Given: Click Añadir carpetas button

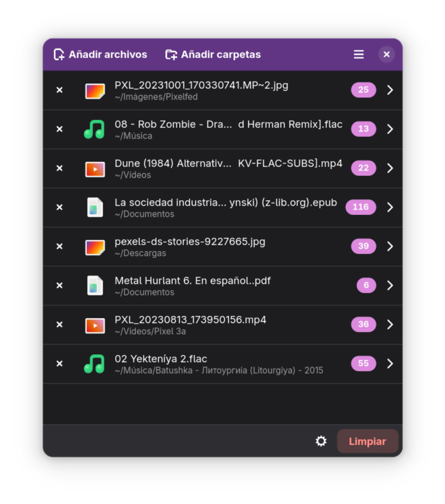Looking at the screenshot, I should pos(213,55).
